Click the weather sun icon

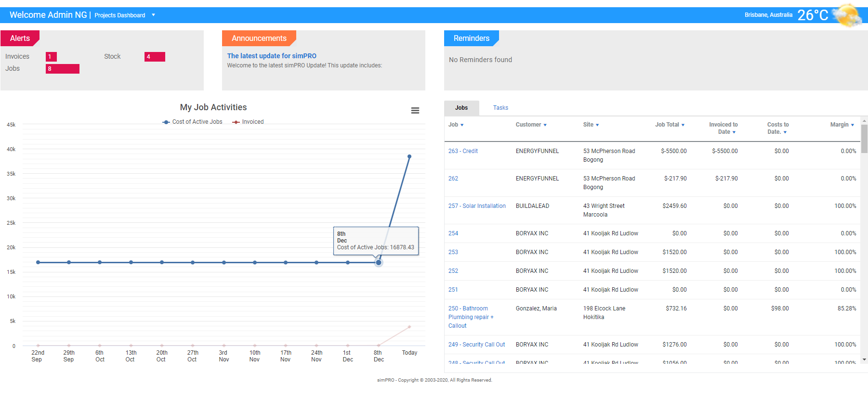[847, 15]
